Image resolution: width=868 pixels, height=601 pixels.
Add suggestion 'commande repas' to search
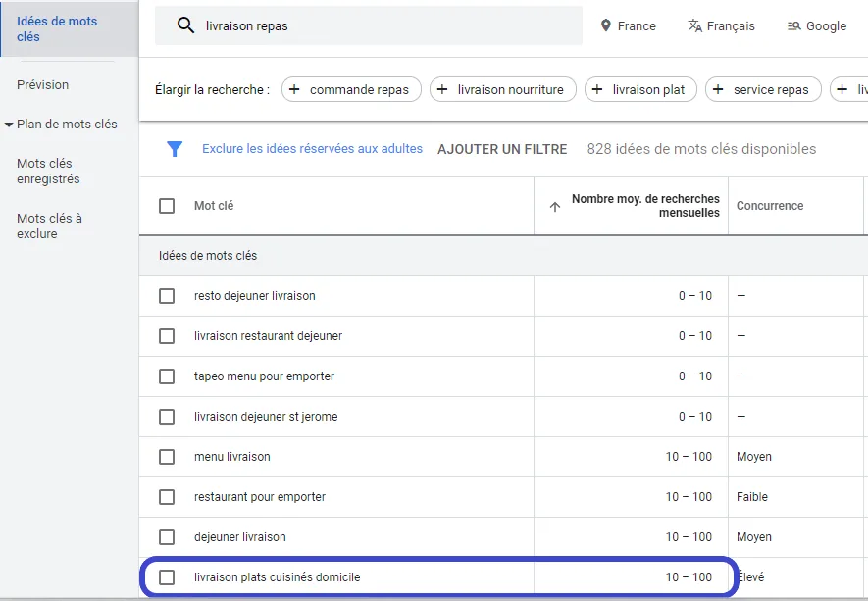coord(351,89)
